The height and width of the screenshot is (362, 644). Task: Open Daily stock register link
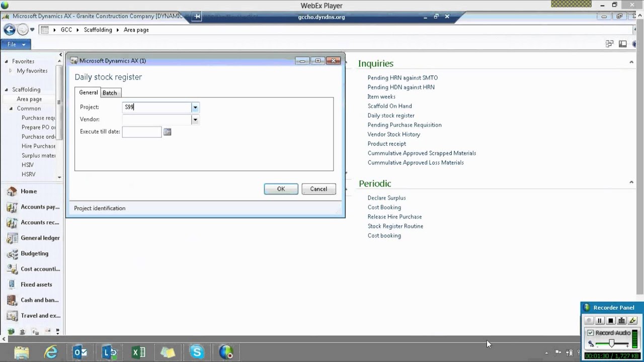point(391,116)
